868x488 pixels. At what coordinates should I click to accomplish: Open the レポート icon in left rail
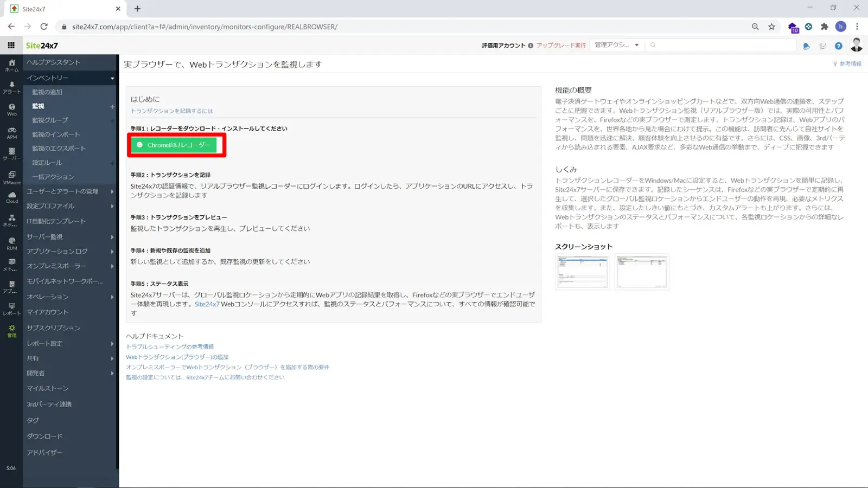tap(11, 309)
